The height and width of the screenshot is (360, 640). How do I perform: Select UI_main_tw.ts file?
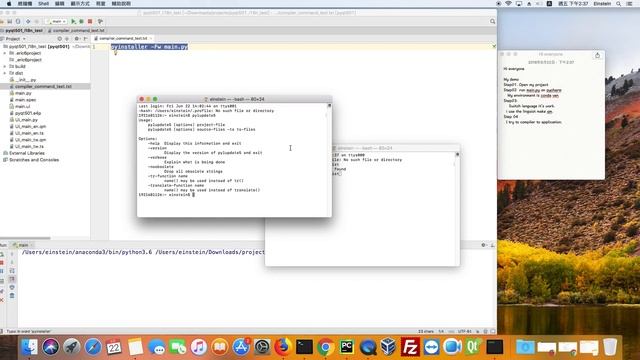(27, 146)
